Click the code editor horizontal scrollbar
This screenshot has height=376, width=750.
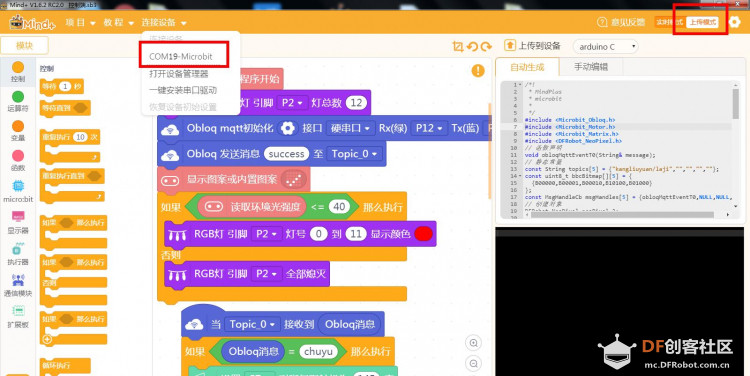[x=622, y=215]
